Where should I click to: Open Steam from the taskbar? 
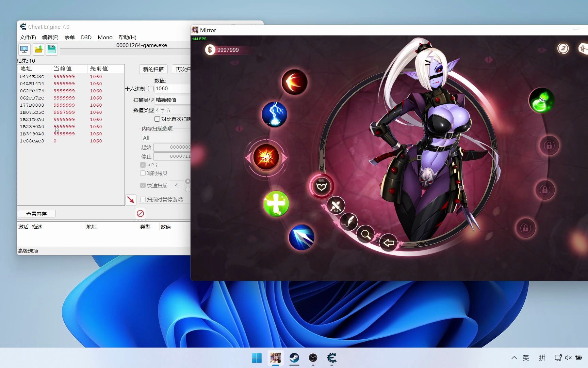point(294,358)
